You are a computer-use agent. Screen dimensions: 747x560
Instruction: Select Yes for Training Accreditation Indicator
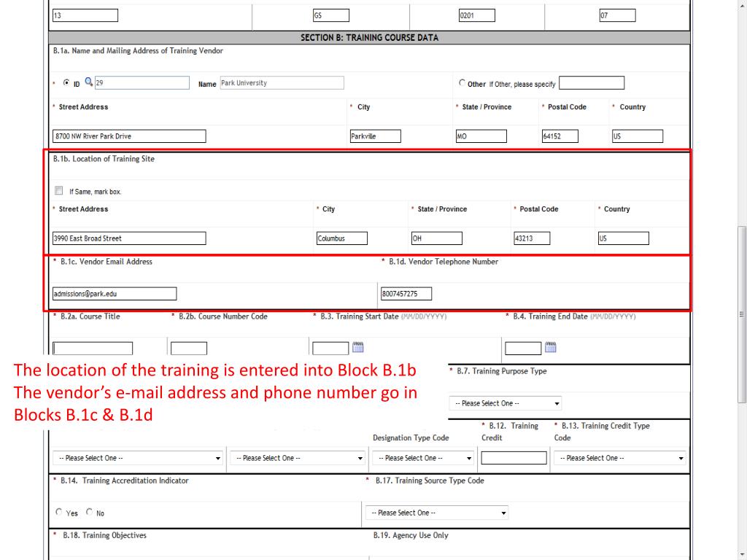tap(58, 512)
